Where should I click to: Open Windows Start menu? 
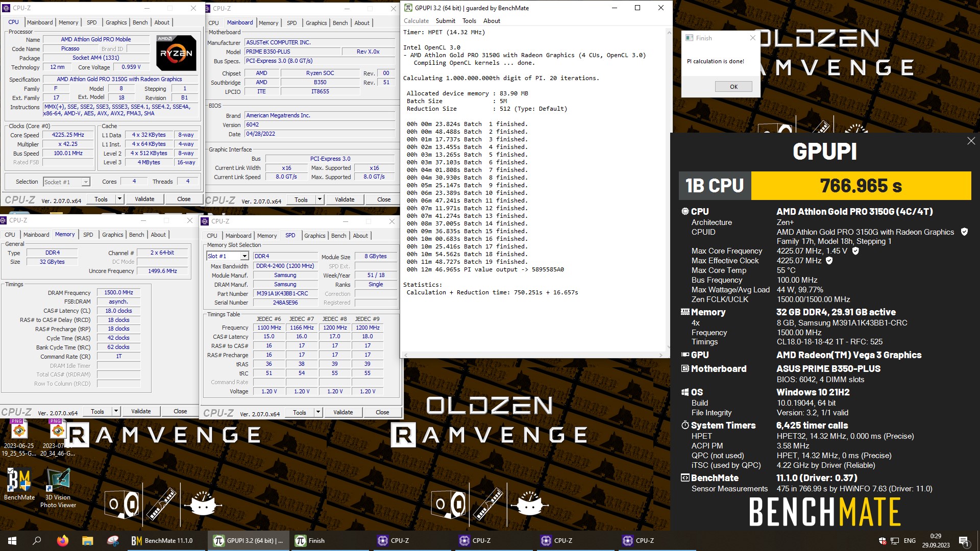click(x=12, y=540)
